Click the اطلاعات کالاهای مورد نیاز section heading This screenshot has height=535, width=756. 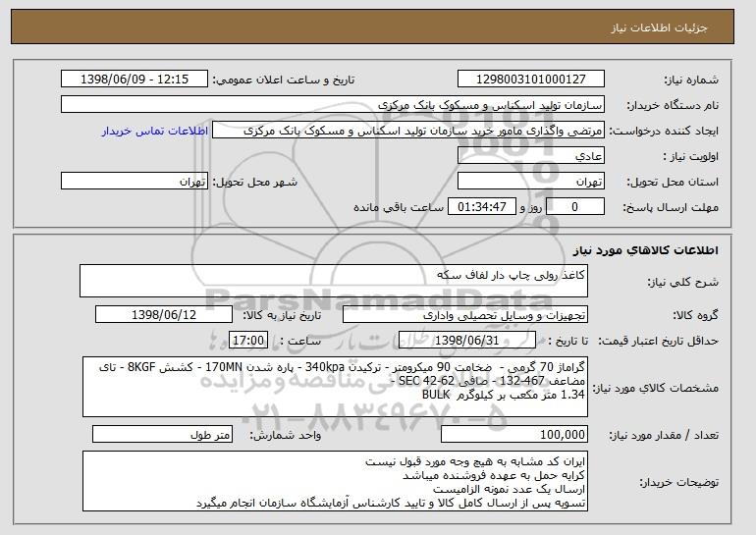click(645, 250)
